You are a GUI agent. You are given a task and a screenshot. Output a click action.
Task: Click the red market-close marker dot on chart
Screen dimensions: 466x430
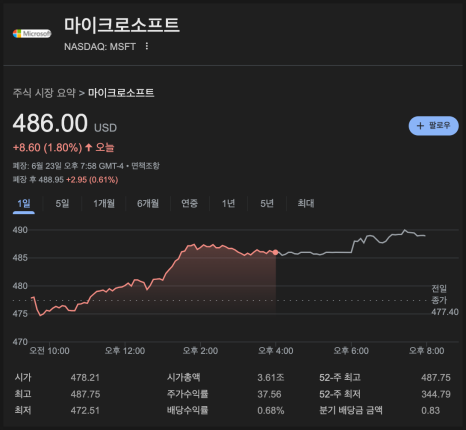[x=275, y=252]
